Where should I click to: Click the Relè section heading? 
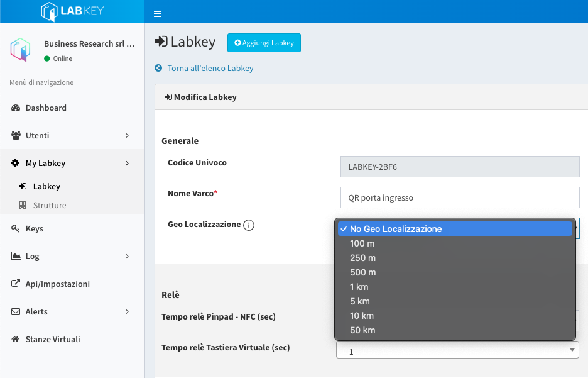tap(170, 295)
